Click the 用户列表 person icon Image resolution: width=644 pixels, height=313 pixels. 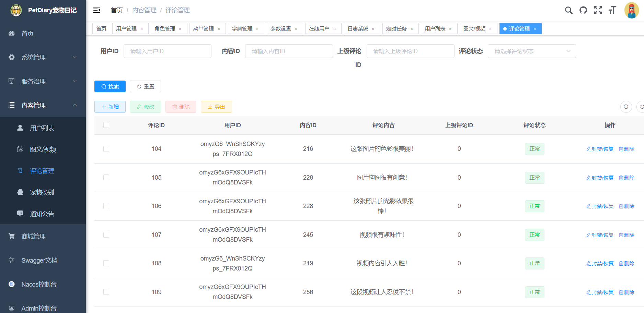click(20, 128)
